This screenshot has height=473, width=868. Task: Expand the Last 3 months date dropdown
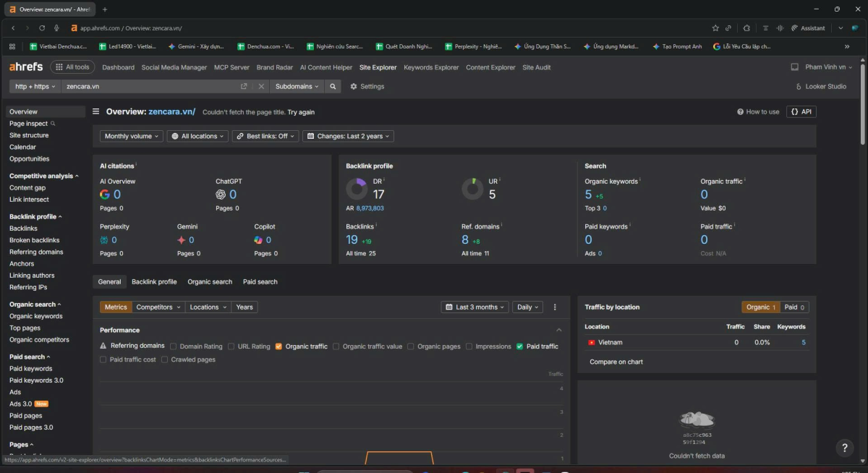coord(475,307)
